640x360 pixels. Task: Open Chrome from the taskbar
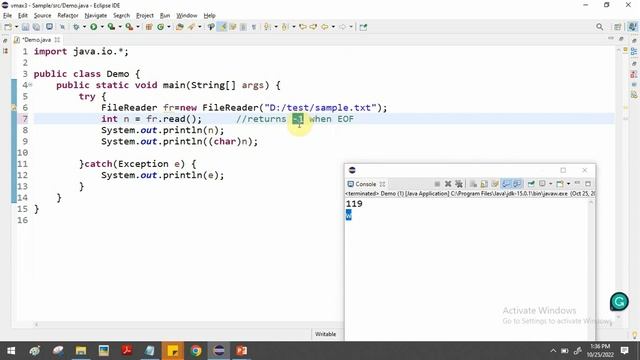point(196,351)
